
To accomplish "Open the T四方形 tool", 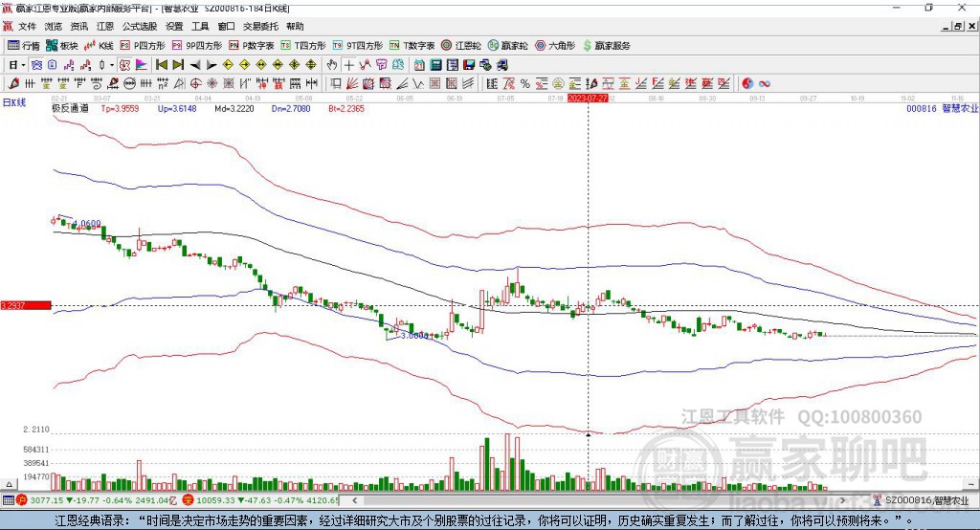I will point(303,46).
